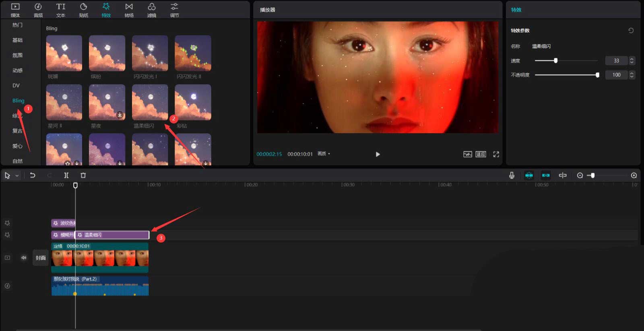Select the 复古 effect category
This screenshot has height=331, width=644.
click(17, 131)
